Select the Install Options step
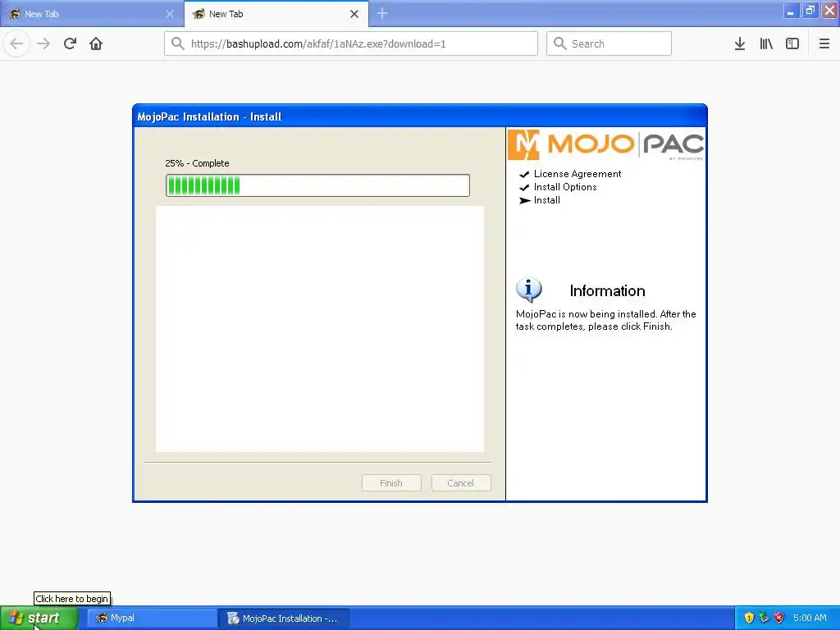This screenshot has width=840, height=630. click(x=564, y=187)
